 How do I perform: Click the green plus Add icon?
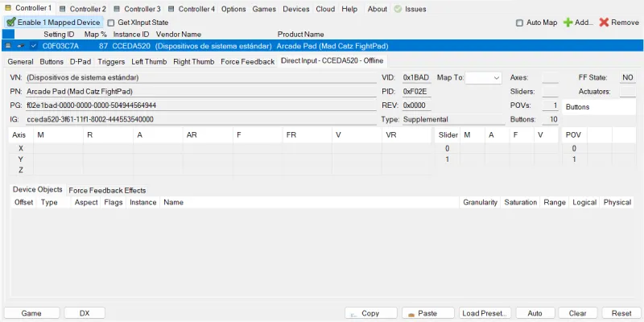coord(568,23)
